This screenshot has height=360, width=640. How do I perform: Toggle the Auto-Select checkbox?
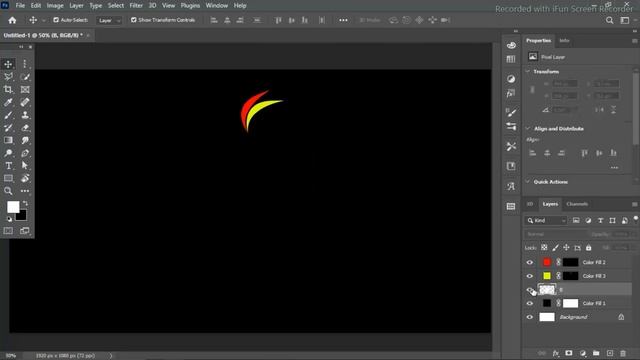(56, 20)
